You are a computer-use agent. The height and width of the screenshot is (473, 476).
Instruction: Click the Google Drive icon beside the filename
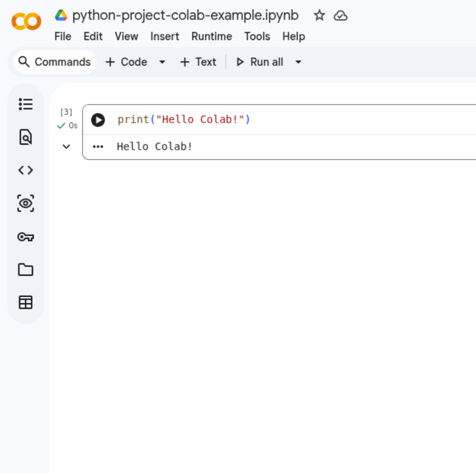pos(61,15)
